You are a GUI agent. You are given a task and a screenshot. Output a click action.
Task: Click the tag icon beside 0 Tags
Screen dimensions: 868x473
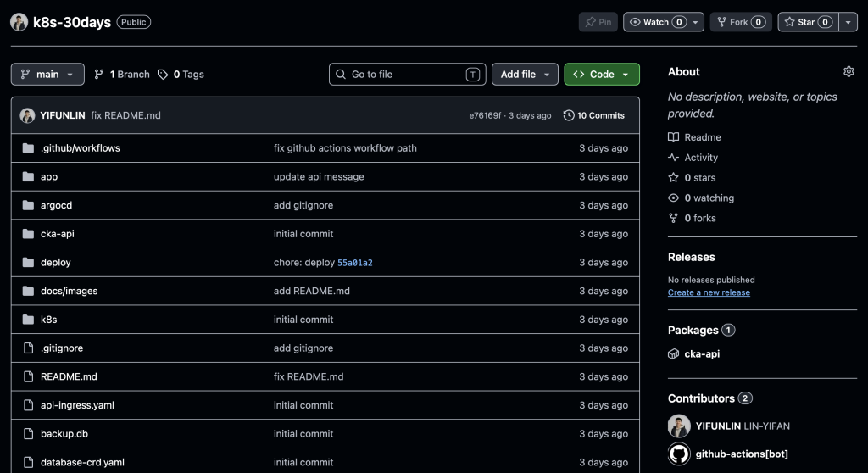coord(162,75)
